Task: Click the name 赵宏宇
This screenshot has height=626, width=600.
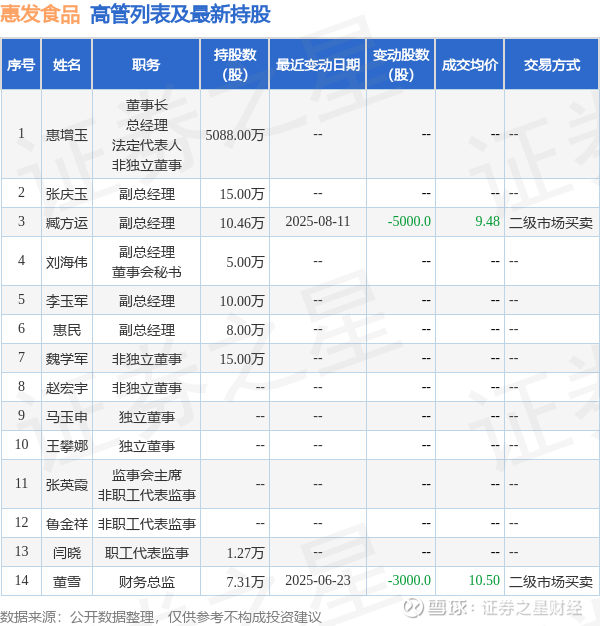Action: 67,388
